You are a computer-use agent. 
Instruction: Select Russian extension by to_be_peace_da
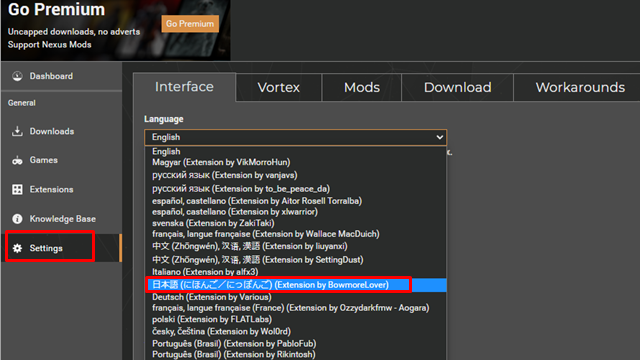click(x=296, y=189)
